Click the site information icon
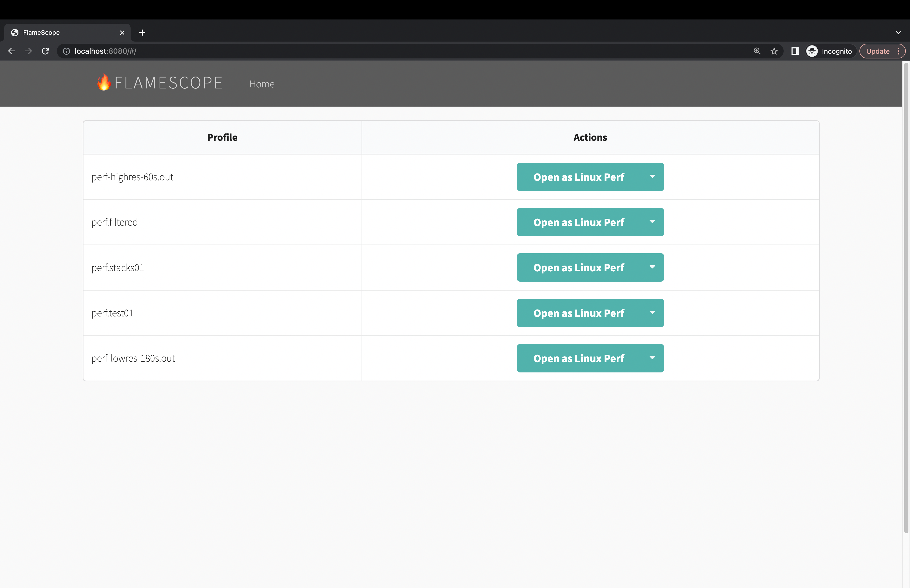This screenshot has width=910, height=588. (x=66, y=51)
